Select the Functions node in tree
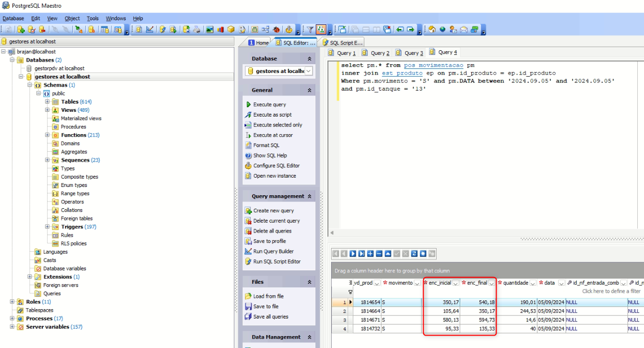644x348 pixels. click(73, 135)
